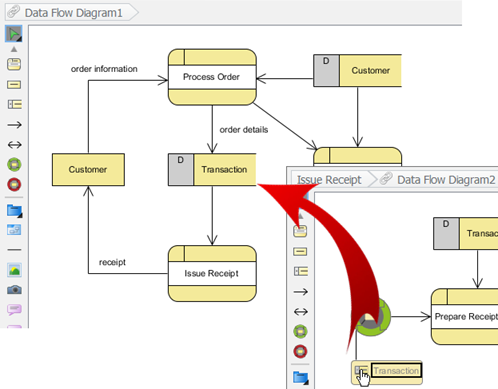
Task: Click the Transaction data store in Diagram1
Action: [212, 169]
